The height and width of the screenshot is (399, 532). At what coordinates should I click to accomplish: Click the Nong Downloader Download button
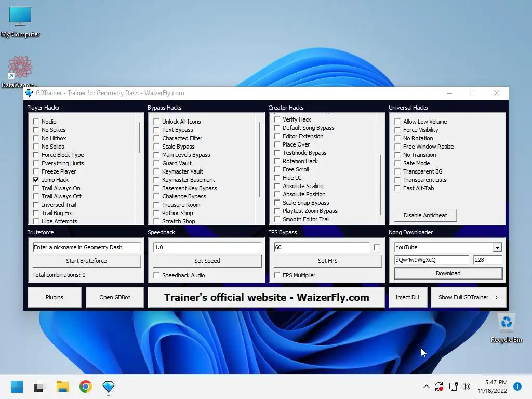(x=448, y=273)
